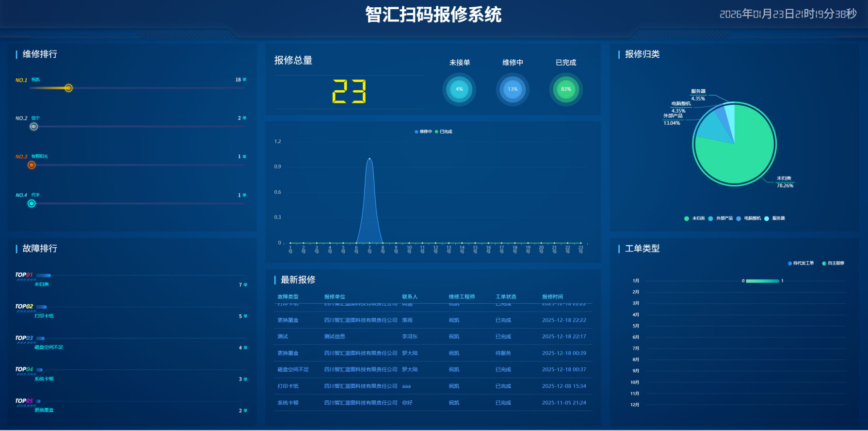Image resolution: width=868 pixels, height=431 pixels.
Task: Toggle 服务器 in the pie chart legend
Action: pyautogui.click(x=774, y=218)
